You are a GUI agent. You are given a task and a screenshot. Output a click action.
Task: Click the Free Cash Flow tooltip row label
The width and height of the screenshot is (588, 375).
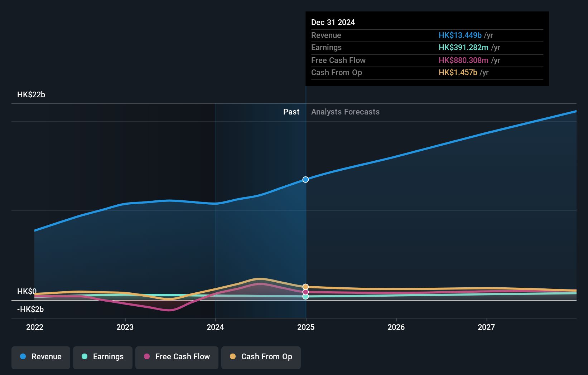[x=338, y=60]
